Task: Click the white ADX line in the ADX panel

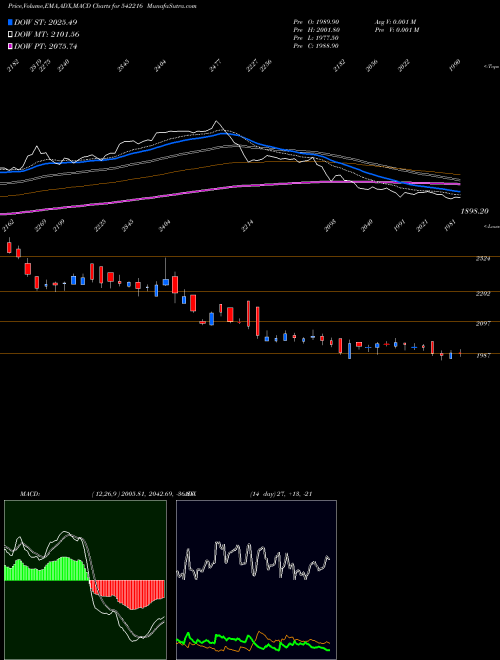Action: tap(253, 561)
